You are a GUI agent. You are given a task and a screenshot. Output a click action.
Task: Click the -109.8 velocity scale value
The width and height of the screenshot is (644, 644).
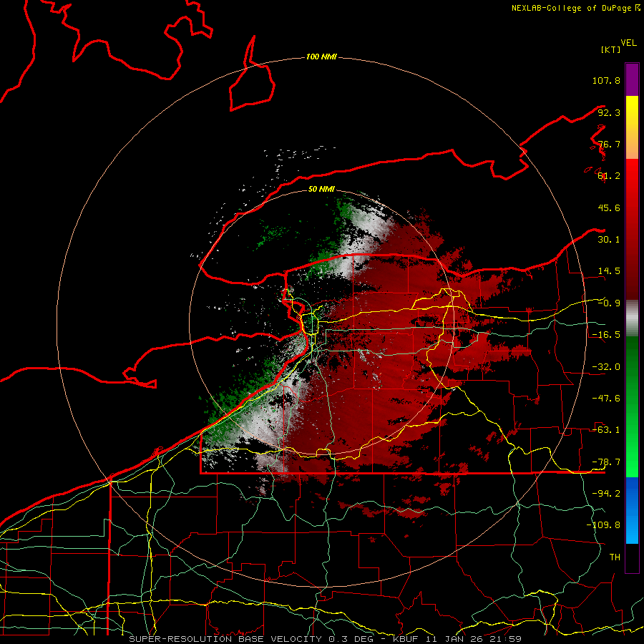603,525
